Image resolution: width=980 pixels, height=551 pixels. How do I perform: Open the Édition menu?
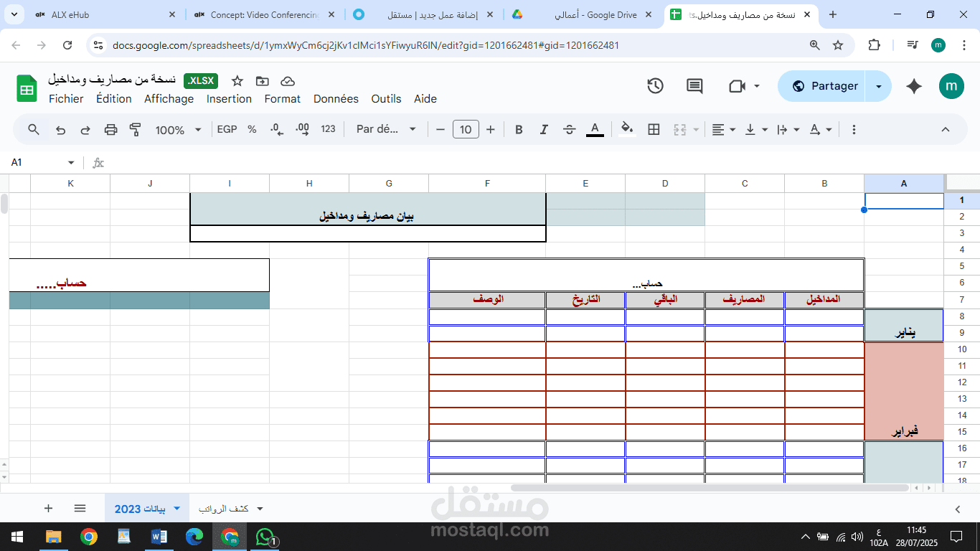tap(114, 99)
